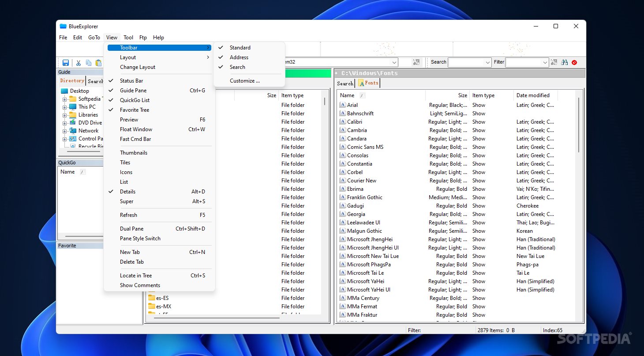Image resolution: width=644 pixels, height=356 pixels.
Task: Click the Item type header in Fonts pane
Action: 491,95
